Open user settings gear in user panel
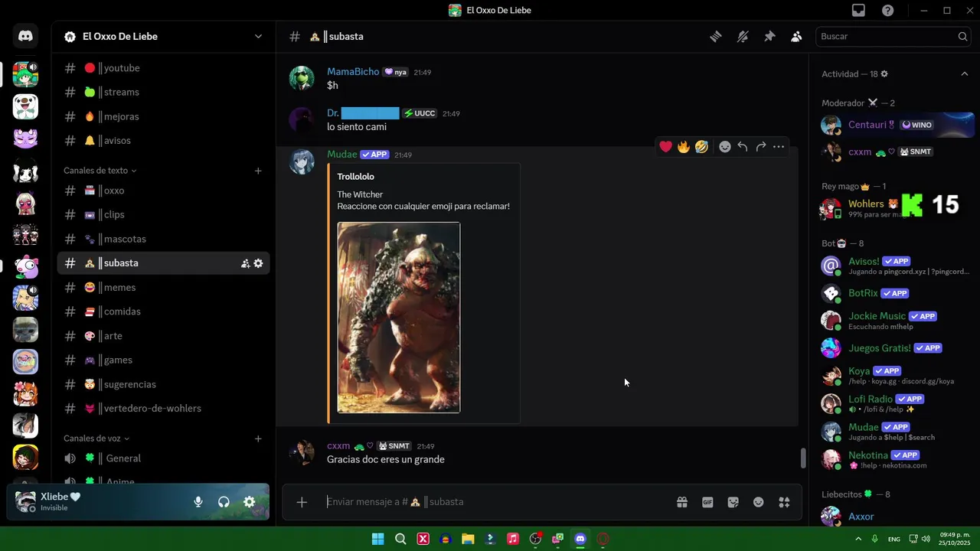980x551 pixels. pyautogui.click(x=249, y=502)
